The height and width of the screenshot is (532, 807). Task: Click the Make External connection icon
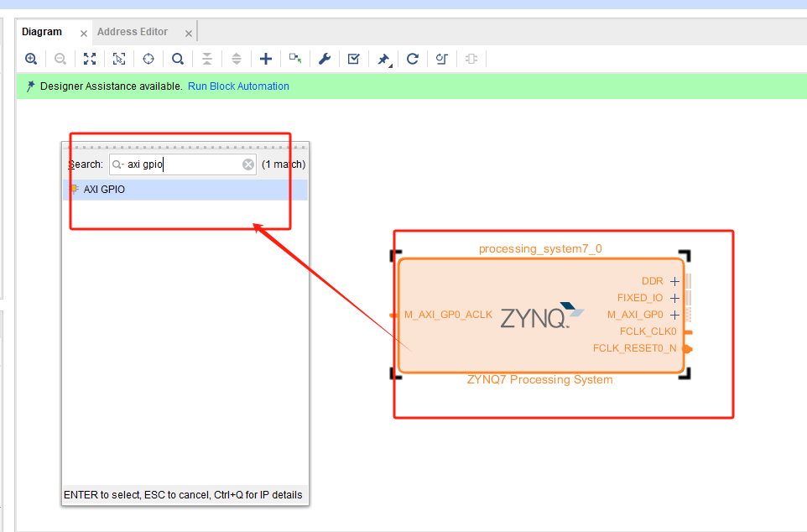point(295,59)
